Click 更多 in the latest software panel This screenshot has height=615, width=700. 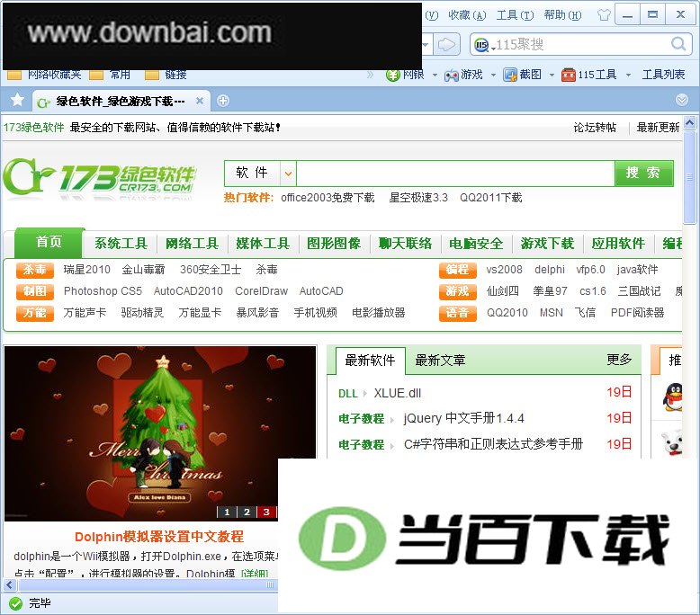[x=619, y=360]
